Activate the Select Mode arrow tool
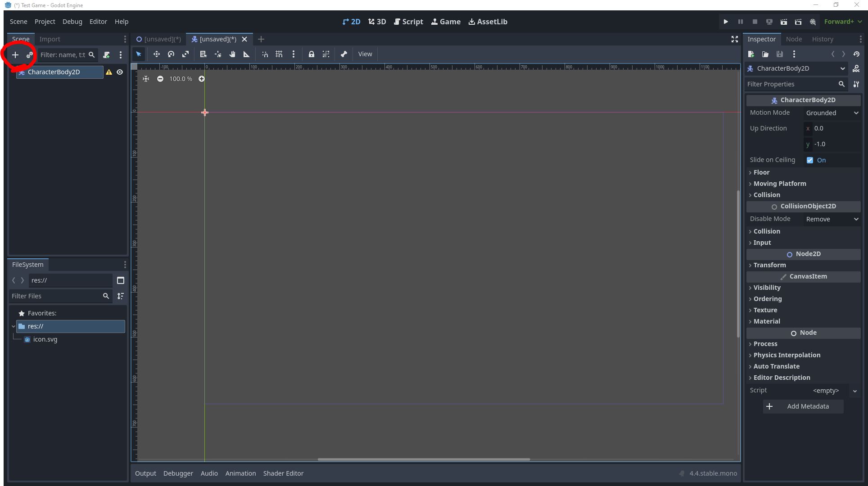This screenshot has width=868, height=486. [x=139, y=54]
